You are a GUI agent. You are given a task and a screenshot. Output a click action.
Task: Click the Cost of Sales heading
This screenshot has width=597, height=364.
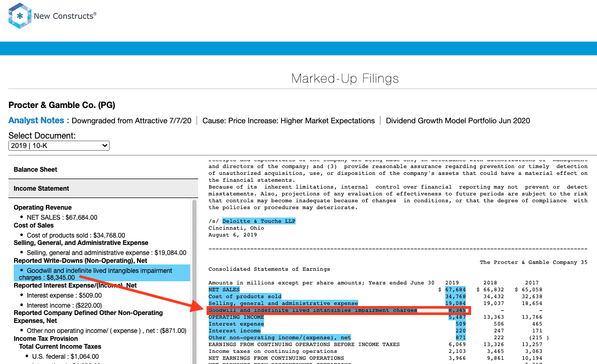point(34,225)
